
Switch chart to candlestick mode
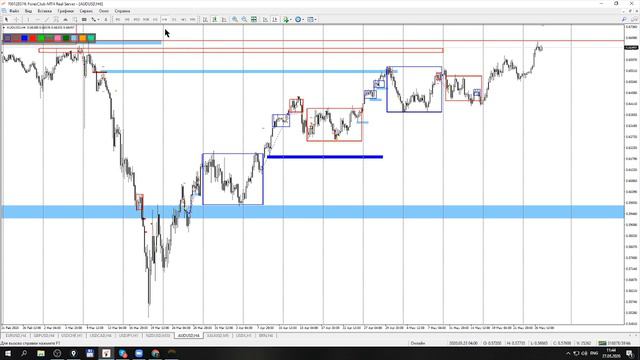pyautogui.click(x=214, y=19)
